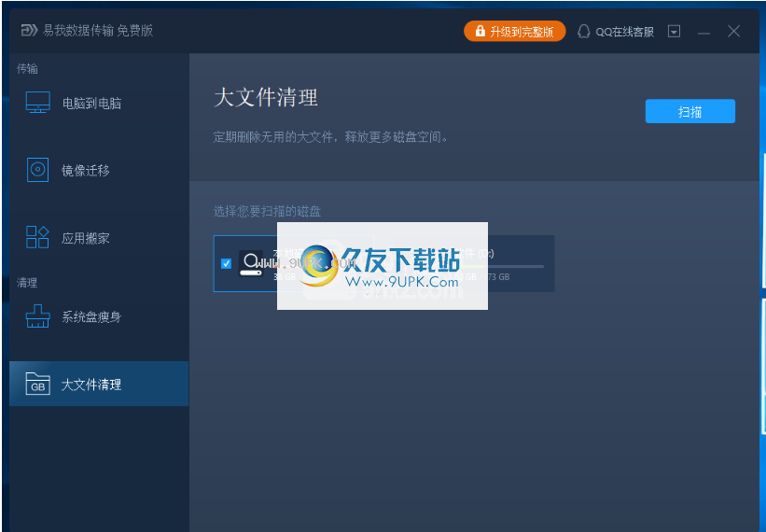Click 选择您要扫描的磁盘 label

pos(267,211)
